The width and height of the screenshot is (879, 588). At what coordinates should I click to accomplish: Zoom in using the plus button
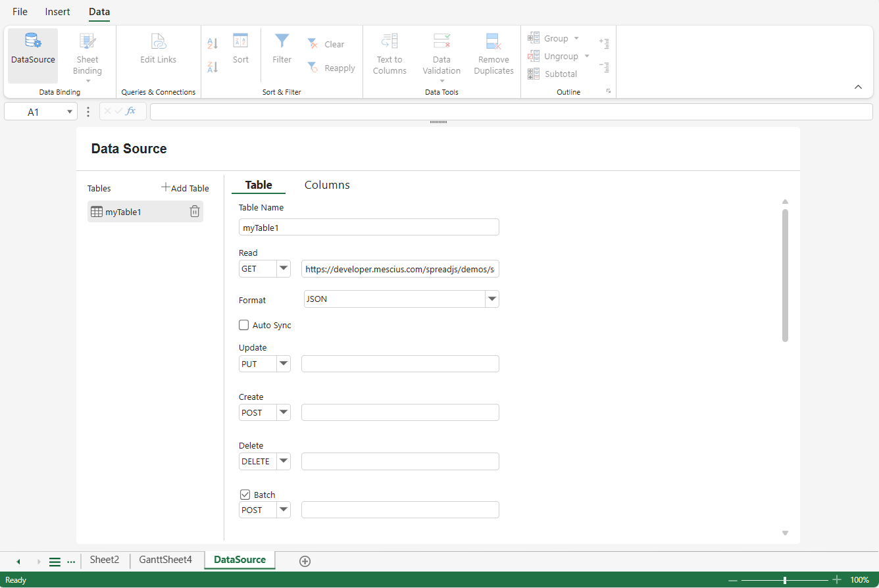(x=837, y=580)
